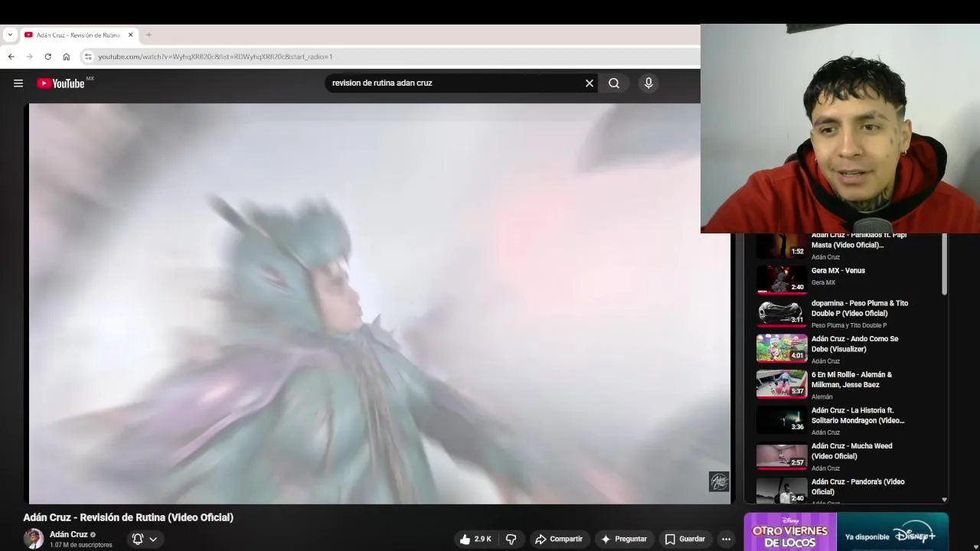The height and width of the screenshot is (551, 980).
Task: Click title 'Gera MX - Venus'
Action: pyautogui.click(x=838, y=271)
